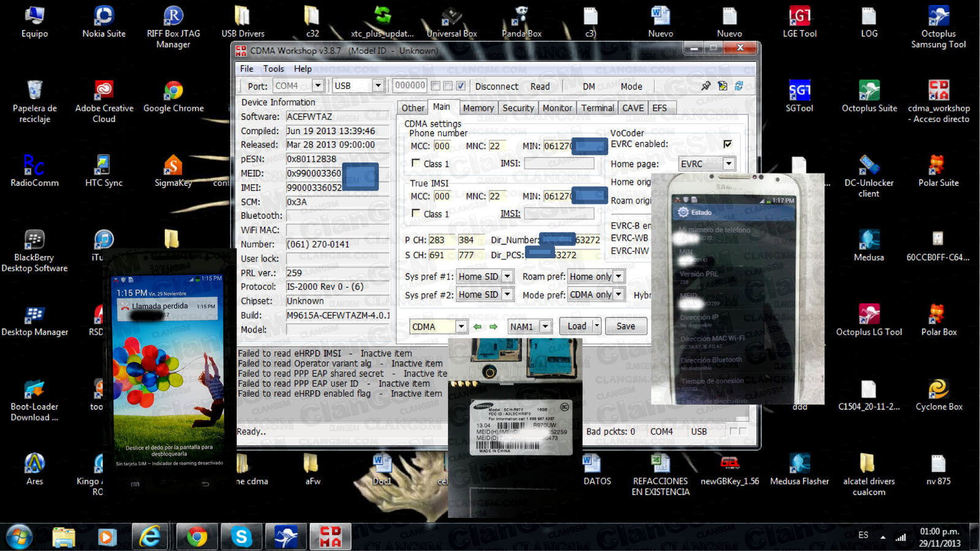This screenshot has height=551, width=980.
Task: Open Medusa Flasher desktop icon
Action: click(x=799, y=470)
